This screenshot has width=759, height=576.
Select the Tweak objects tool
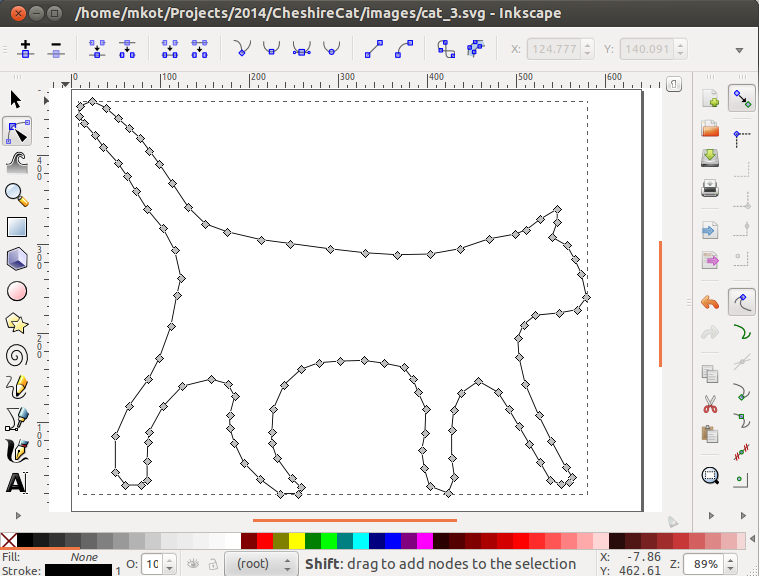17,163
